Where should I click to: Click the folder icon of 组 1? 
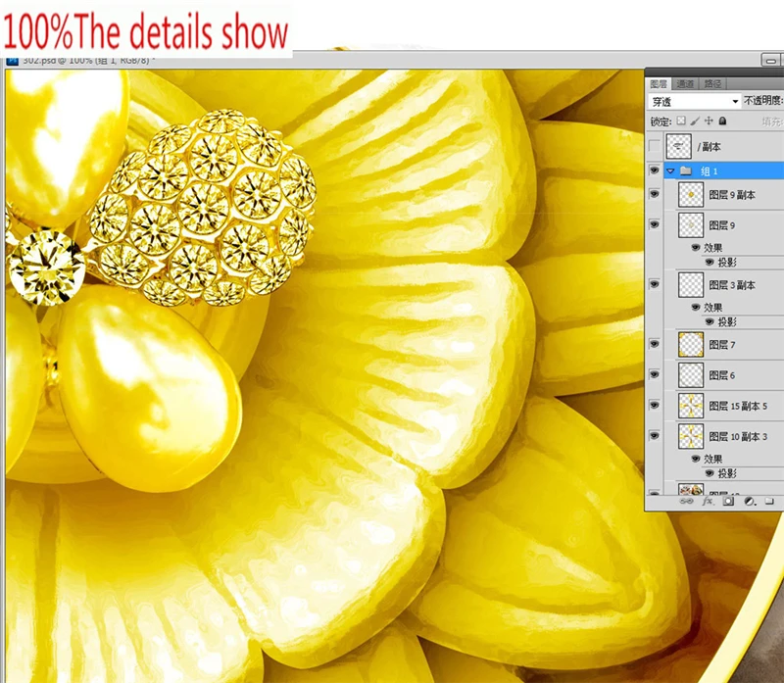(686, 171)
